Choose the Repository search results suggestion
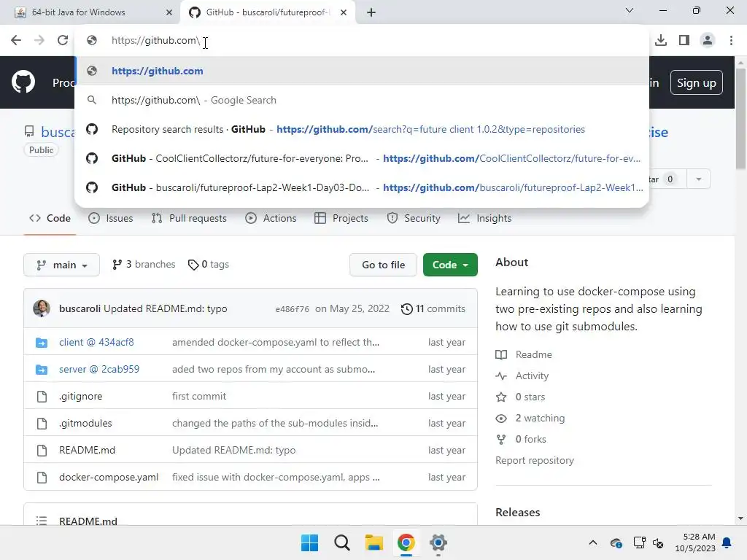Image resolution: width=747 pixels, height=560 pixels. click(362, 129)
